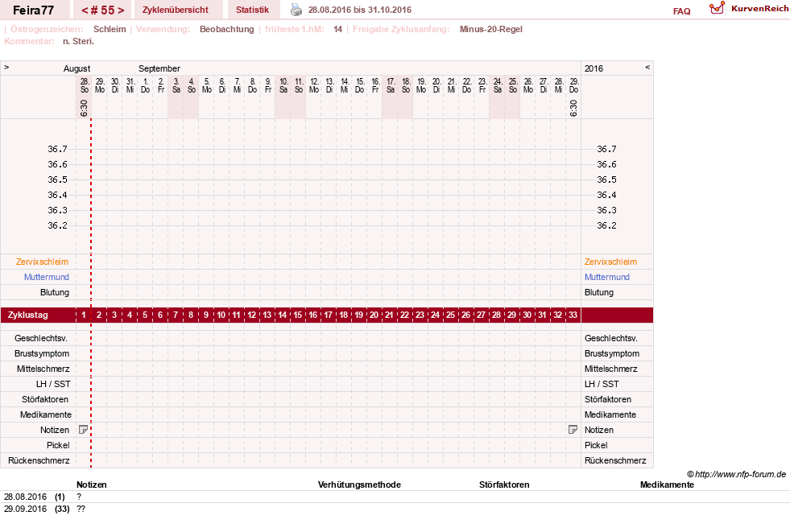Go to next cycle with the right arrow after #55

point(121,10)
